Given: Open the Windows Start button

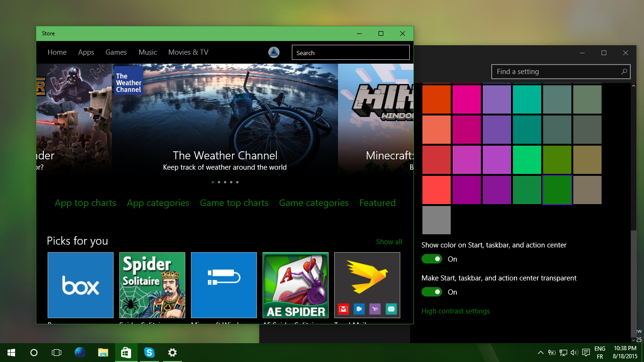Looking at the screenshot, I should coord(11,353).
